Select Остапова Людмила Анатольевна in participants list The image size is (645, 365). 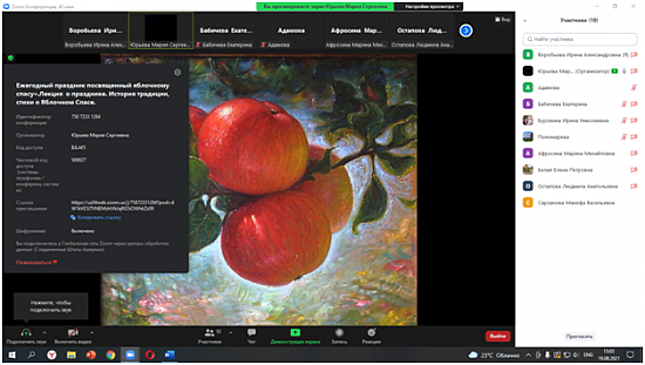pyautogui.click(x=580, y=186)
